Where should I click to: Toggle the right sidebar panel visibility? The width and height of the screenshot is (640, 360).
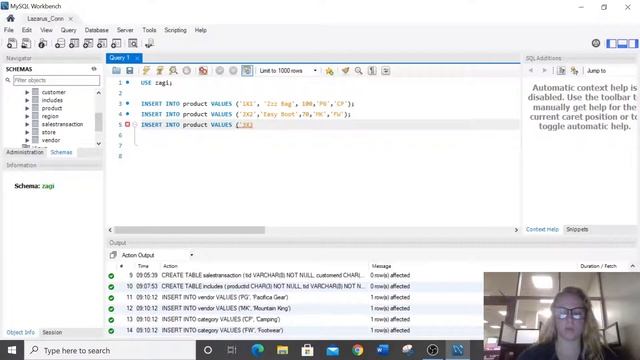633,43
